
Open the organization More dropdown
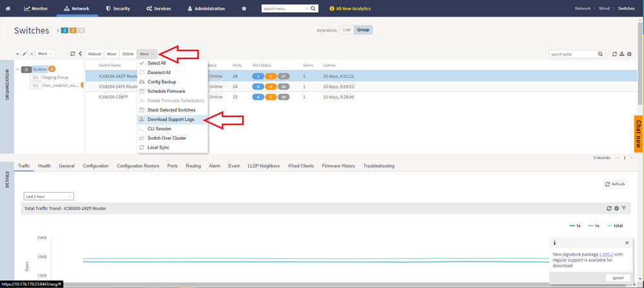[x=45, y=54]
